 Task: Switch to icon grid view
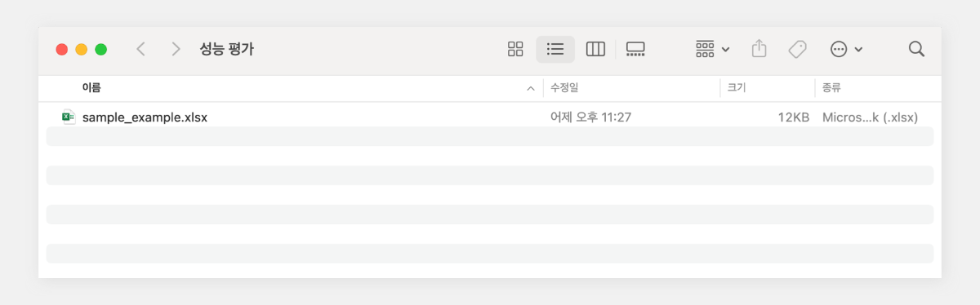coord(515,49)
